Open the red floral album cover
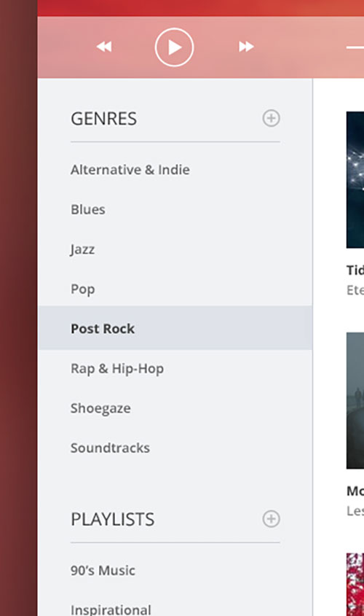Image resolution: width=364 pixels, height=616 pixels. 355,585
